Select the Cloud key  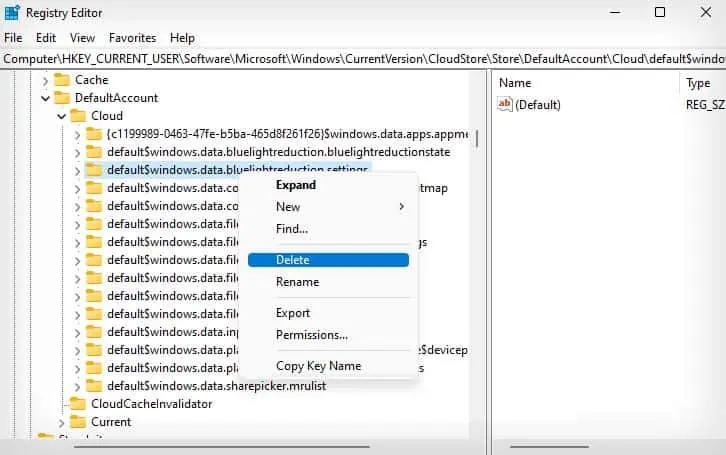pos(107,116)
